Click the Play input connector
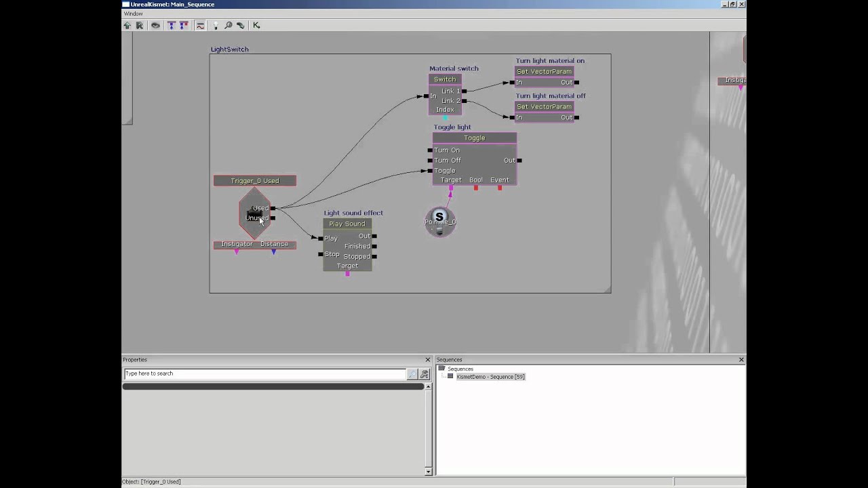This screenshot has width=868, height=488. [321, 239]
